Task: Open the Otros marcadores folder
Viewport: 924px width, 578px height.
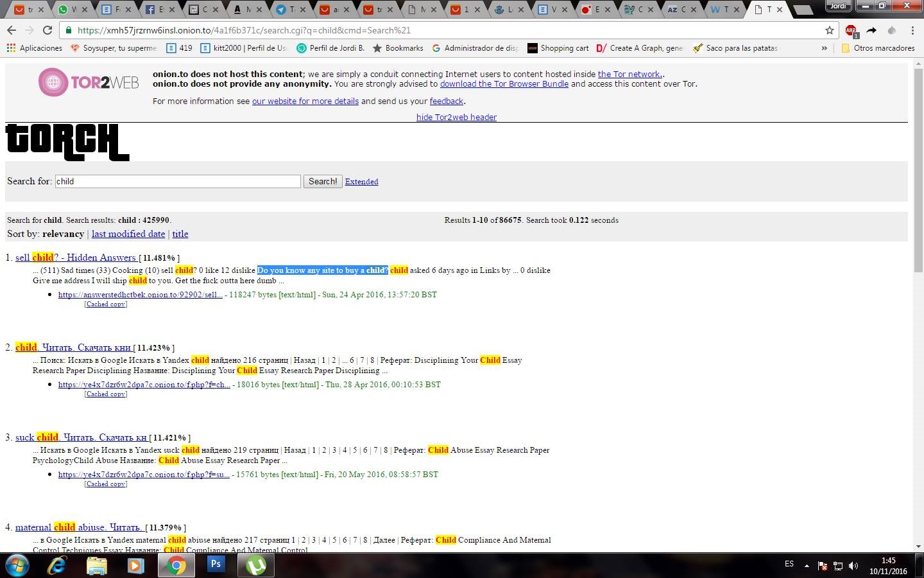Action: [x=877, y=48]
